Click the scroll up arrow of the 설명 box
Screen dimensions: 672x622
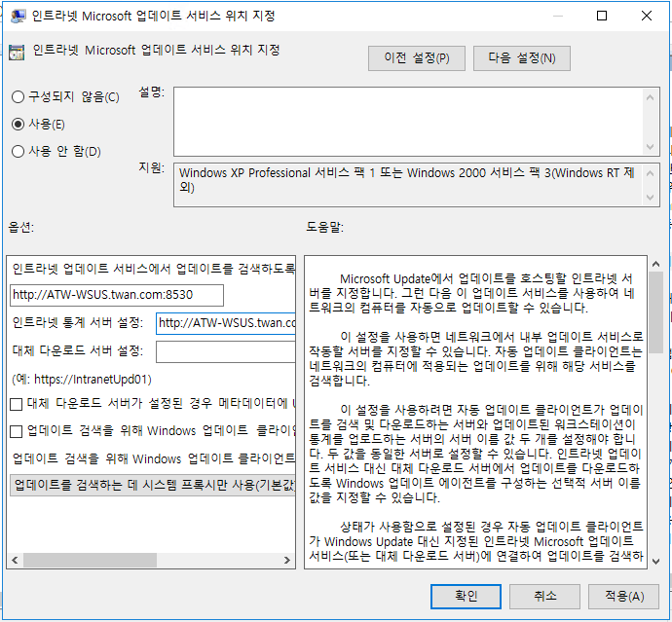pos(651,97)
